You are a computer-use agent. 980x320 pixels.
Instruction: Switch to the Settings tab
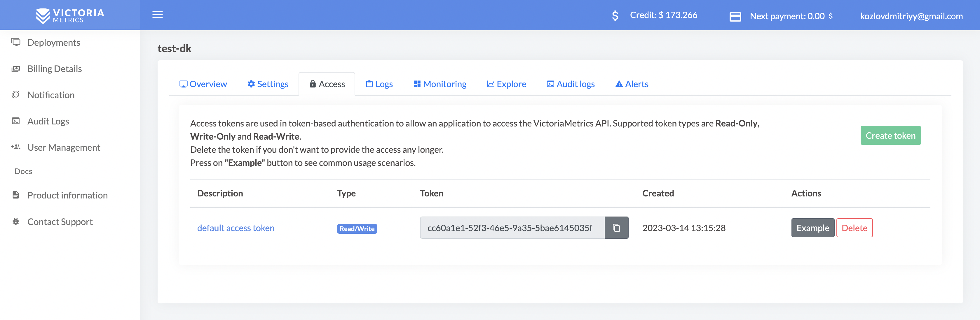point(268,84)
